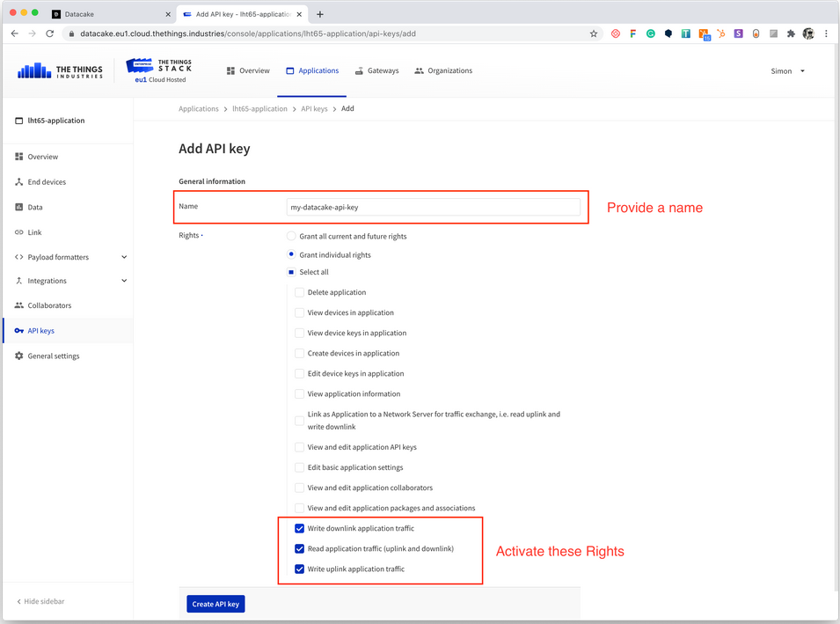Image resolution: width=840 pixels, height=624 pixels.
Task: Uncheck Write downlink application traffic
Action: tap(299, 529)
